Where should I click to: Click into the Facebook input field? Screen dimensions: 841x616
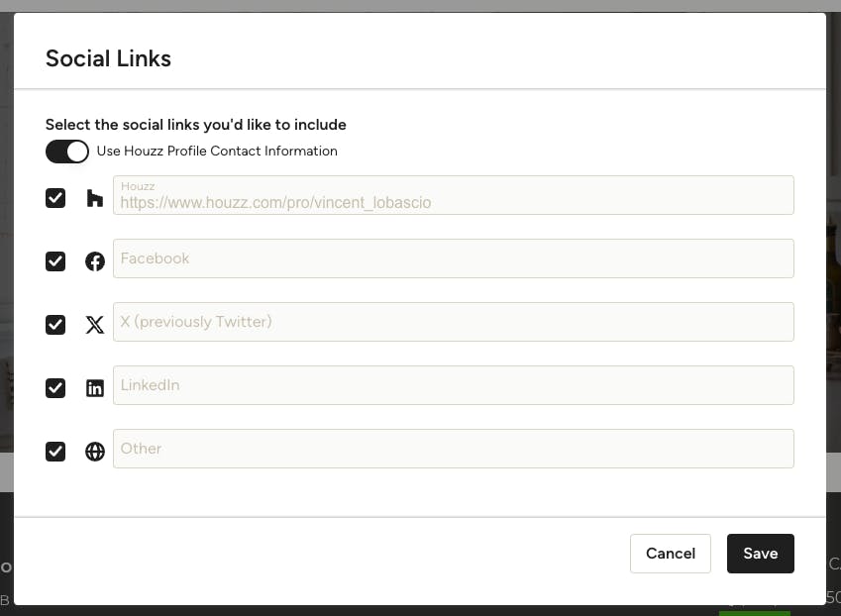click(454, 258)
